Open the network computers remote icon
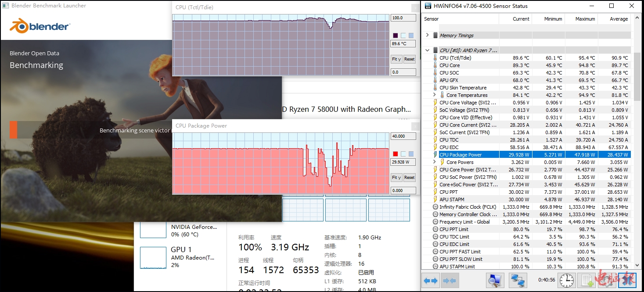Viewport: 644px width, 292px height. point(518,280)
